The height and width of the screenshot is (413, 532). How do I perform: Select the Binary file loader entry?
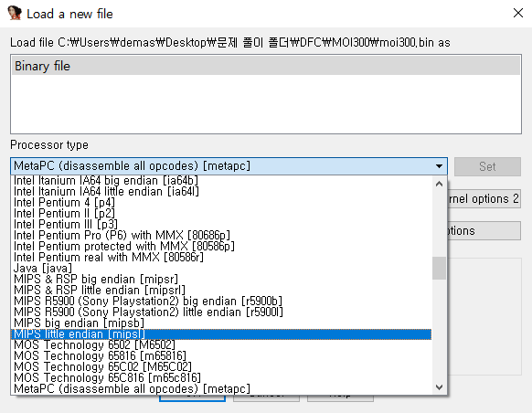[x=266, y=66]
